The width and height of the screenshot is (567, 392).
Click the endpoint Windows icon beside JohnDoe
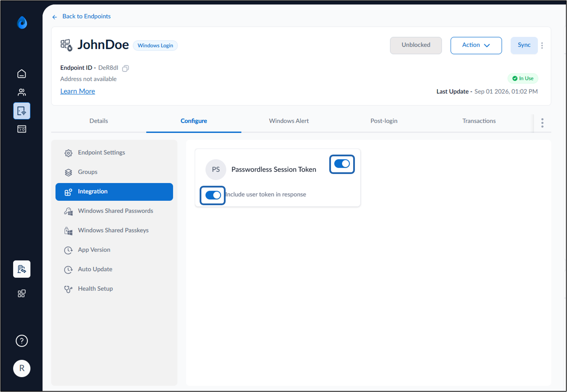tap(66, 45)
